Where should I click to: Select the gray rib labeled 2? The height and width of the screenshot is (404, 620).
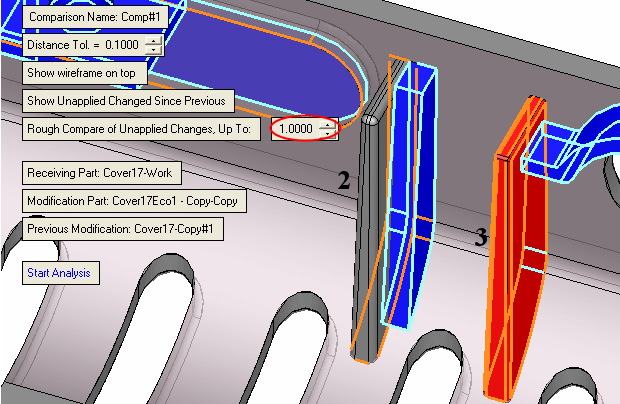tap(367, 240)
